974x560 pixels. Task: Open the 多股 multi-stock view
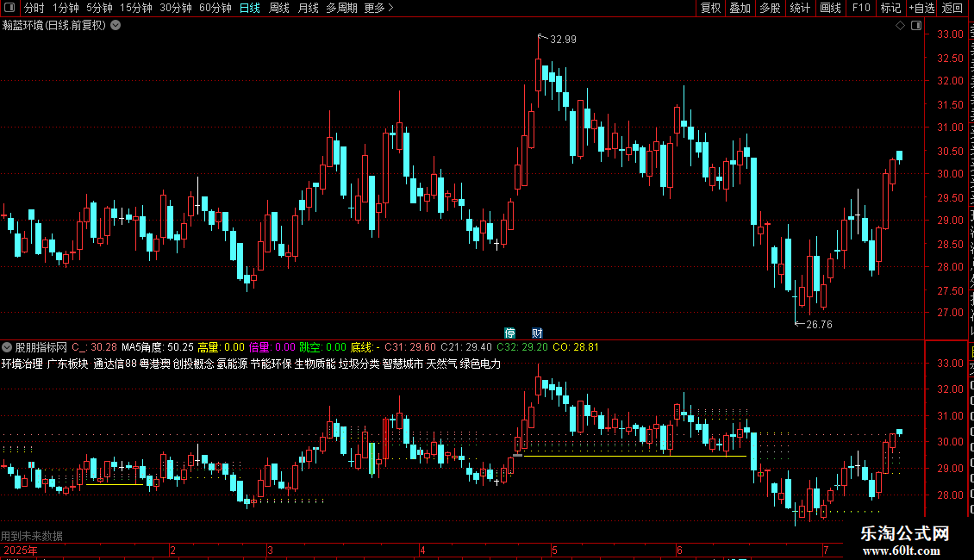coord(771,8)
